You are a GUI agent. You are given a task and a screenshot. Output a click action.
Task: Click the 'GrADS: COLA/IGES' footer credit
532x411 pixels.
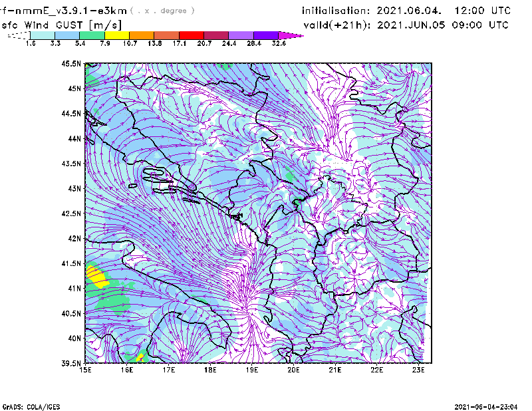[x=31, y=407]
